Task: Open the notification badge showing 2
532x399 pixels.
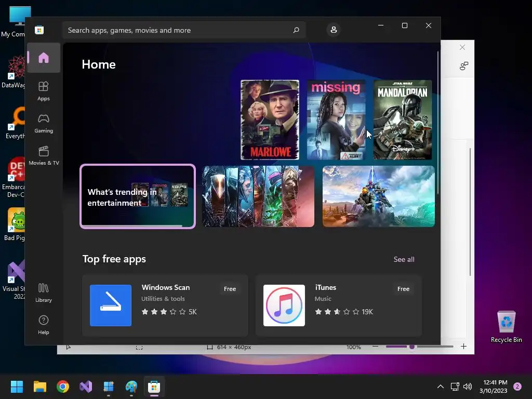Action: (517, 387)
